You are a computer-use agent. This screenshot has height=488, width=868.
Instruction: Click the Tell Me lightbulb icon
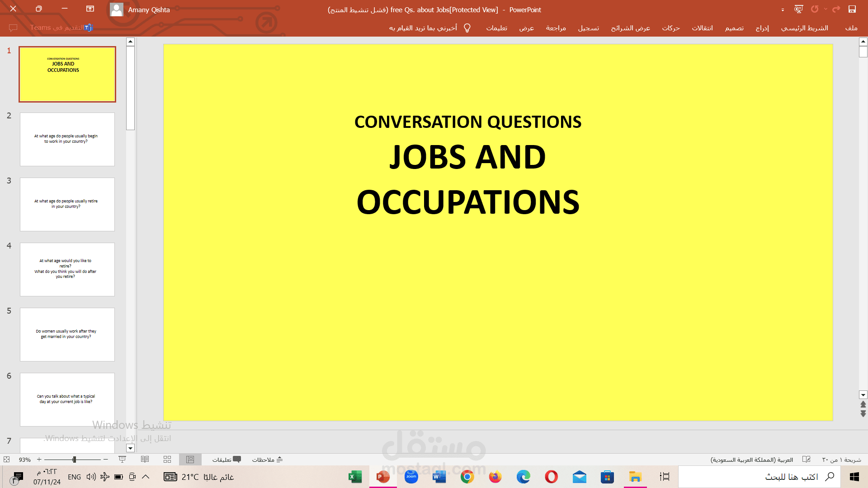(467, 28)
